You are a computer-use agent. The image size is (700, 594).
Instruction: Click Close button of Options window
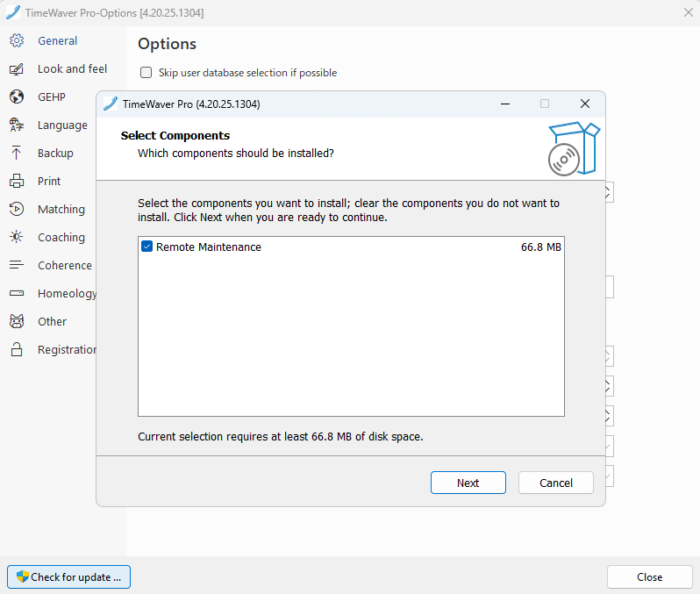point(649,576)
